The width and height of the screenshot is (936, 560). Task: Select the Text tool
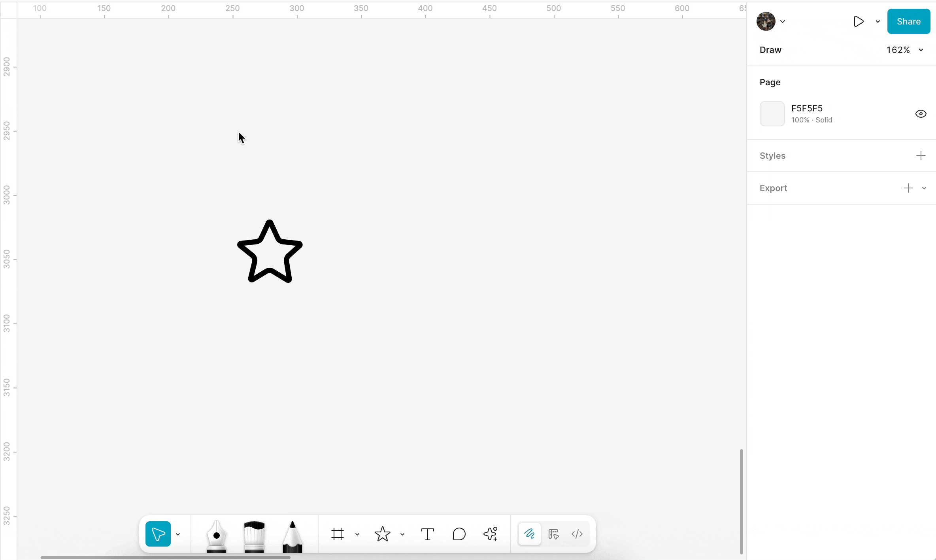coord(427,534)
